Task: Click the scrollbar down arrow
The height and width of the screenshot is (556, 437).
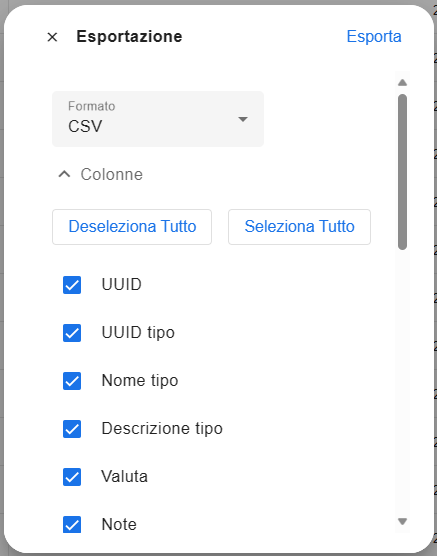Action: click(402, 521)
